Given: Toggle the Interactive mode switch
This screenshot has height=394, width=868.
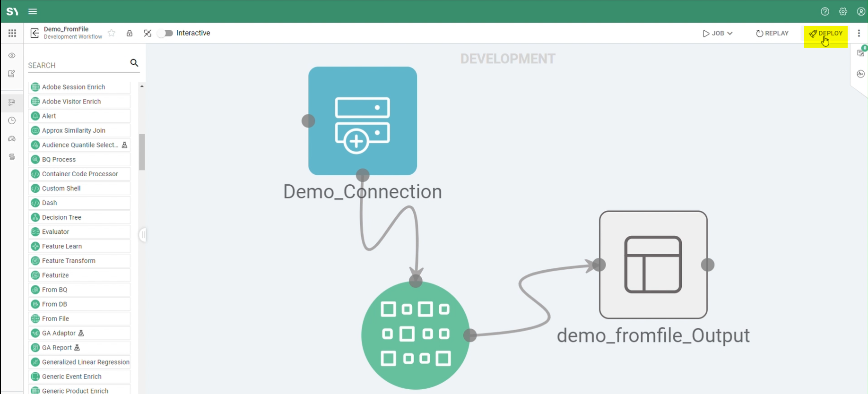Looking at the screenshot, I should click(x=165, y=33).
